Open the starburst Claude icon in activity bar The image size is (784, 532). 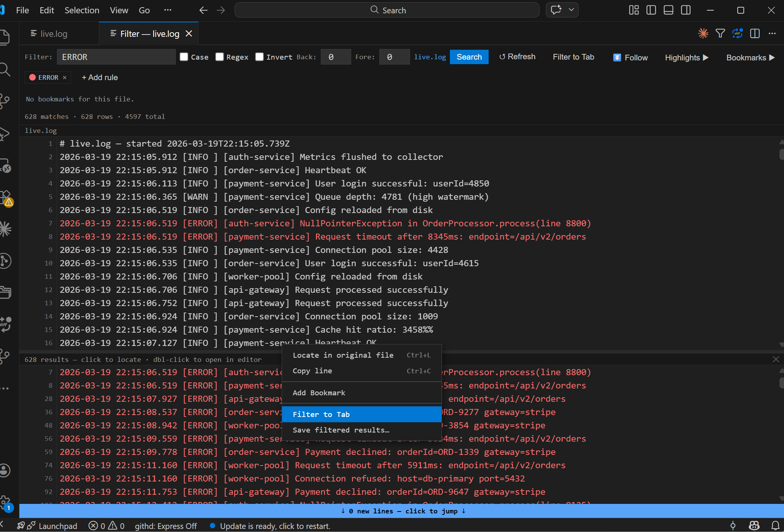(x=5, y=229)
